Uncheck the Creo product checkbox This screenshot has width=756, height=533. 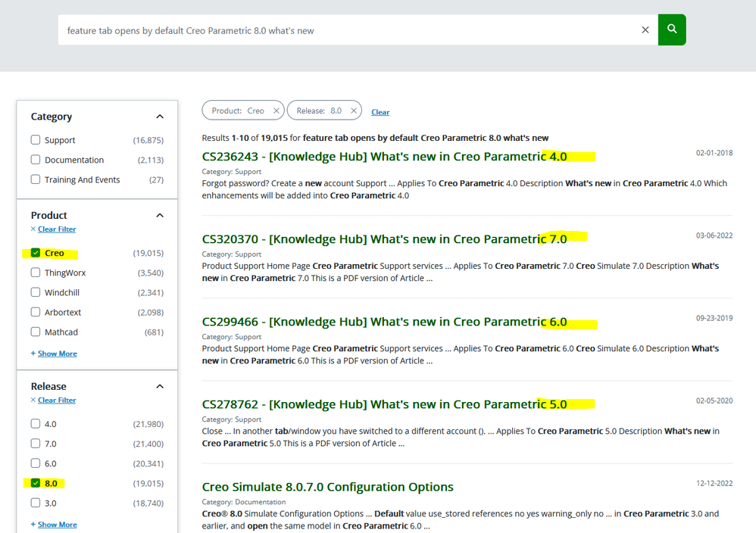[35, 253]
